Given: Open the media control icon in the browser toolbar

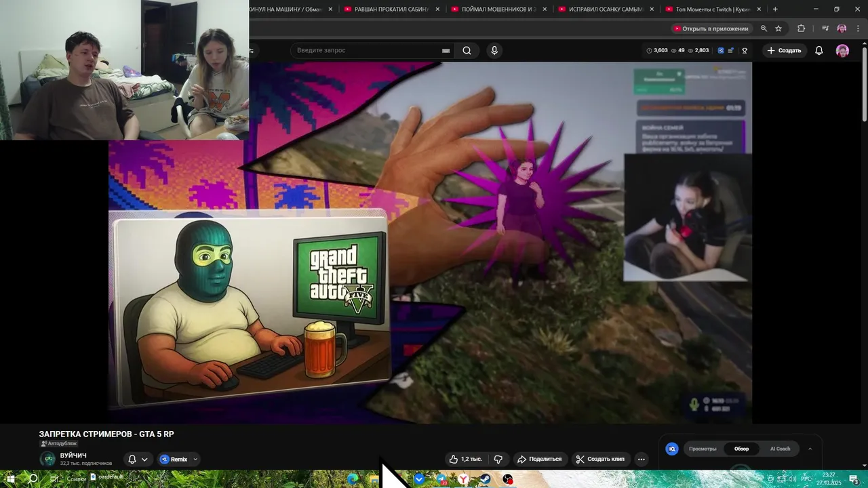Looking at the screenshot, I should coord(825,28).
